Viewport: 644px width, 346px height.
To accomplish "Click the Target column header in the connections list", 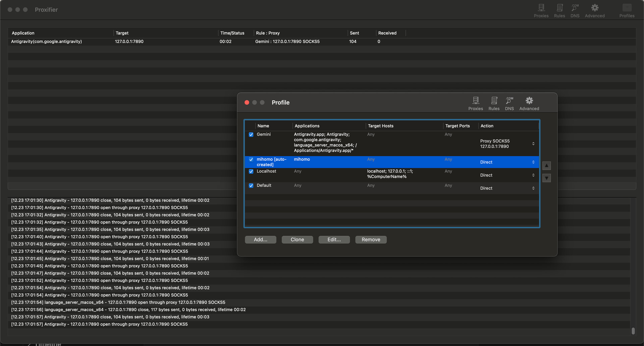I will tap(166, 33).
